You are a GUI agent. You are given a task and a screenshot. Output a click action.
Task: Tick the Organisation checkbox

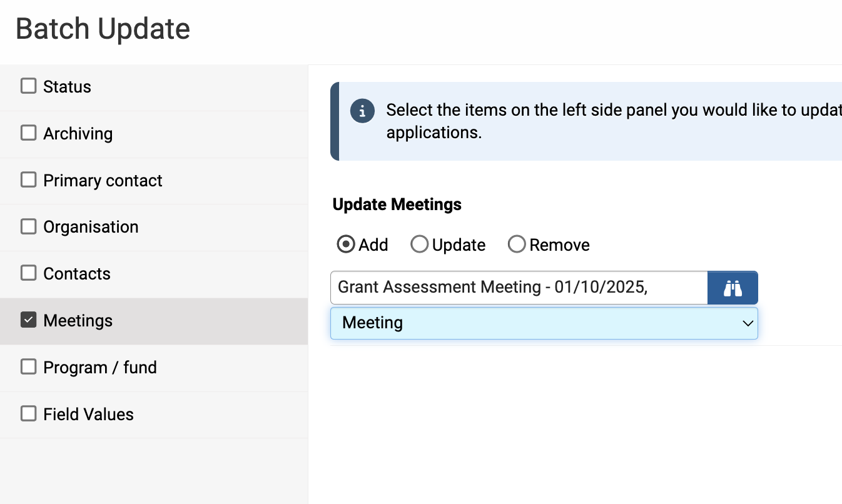click(29, 226)
